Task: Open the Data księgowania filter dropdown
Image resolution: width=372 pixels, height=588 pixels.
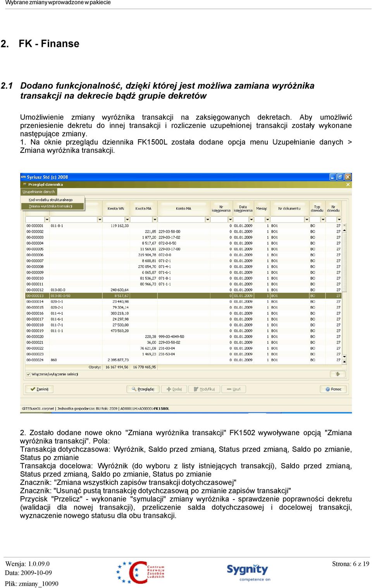Action: 251,220
